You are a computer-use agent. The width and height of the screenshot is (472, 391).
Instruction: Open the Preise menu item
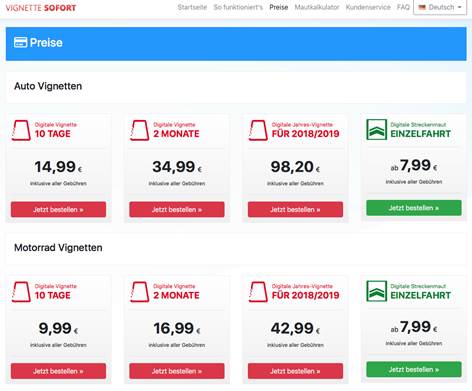click(279, 7)
